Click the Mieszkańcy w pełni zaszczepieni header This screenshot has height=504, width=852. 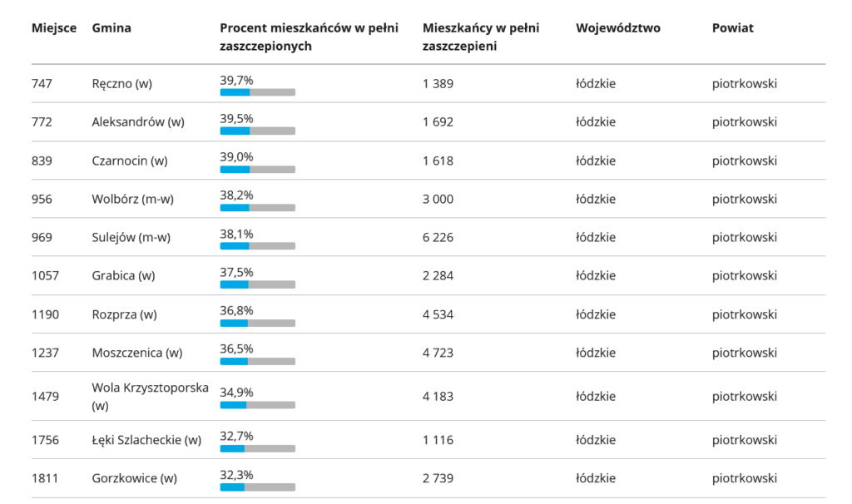point(480,37)
